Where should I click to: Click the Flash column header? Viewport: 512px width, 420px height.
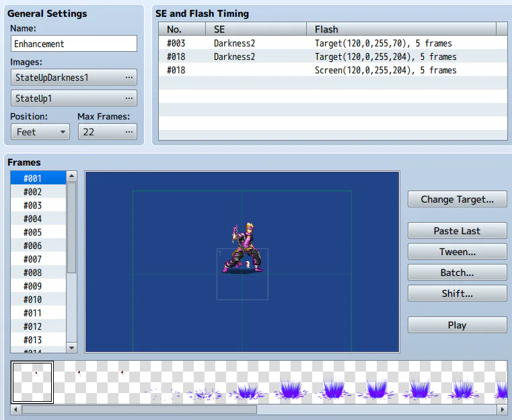click(401, 29)
